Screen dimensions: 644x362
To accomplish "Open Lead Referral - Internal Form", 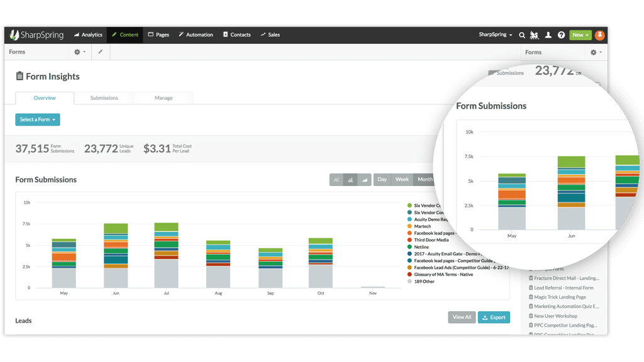I will pos(561,288).
